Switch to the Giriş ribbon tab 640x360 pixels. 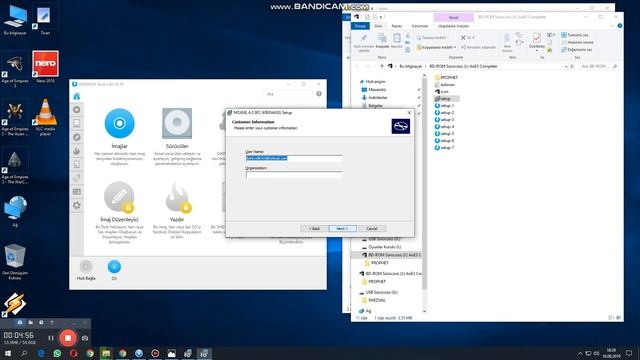pyautogui.click(x=378, y=26)
